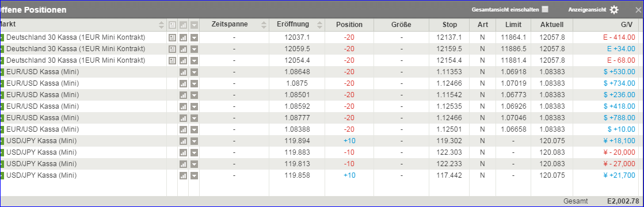Open chart icon for EUR/USD opened at 1.0875
Screen dimensions: 644x207
coord(183,83)
